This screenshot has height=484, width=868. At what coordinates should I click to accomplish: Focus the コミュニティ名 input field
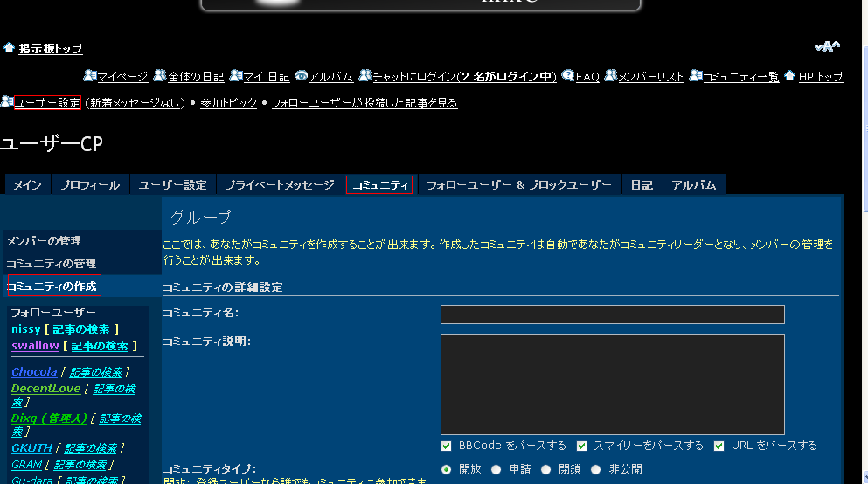(x=612, y=315)
